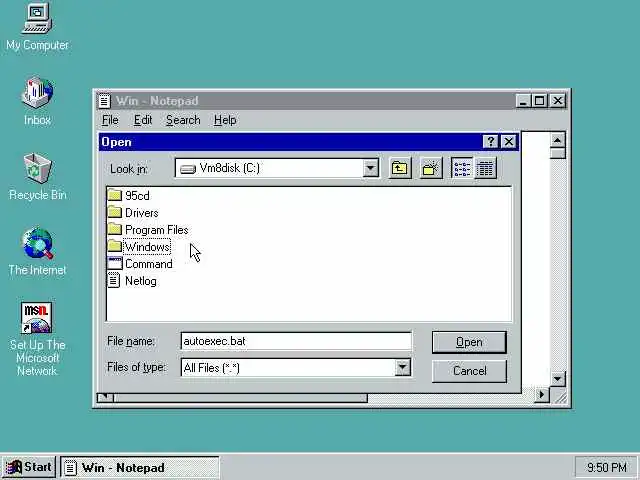Select Win - Notepad taskbar button
This screenshot has height=480, width=640.
point(140,467)
